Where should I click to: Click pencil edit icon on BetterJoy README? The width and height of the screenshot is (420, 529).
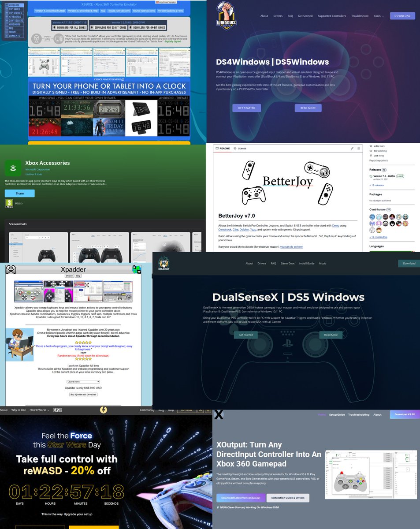(x=352, y=149)
